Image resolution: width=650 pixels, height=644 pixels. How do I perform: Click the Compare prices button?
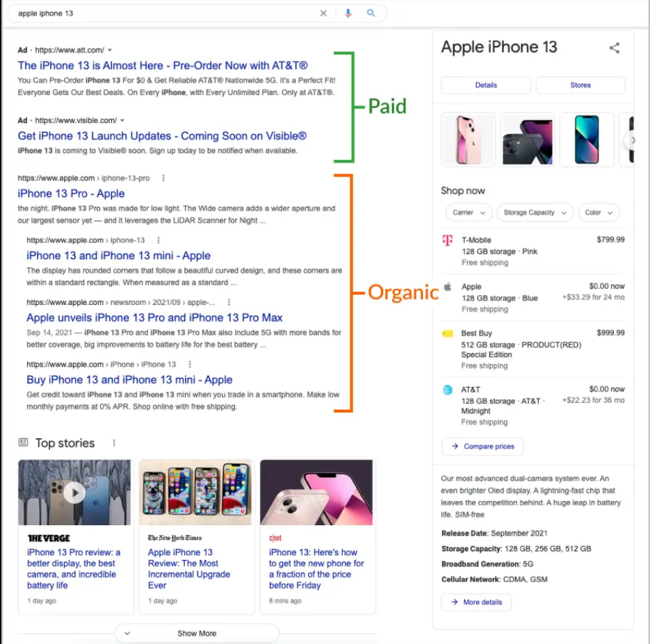(482, 447)
